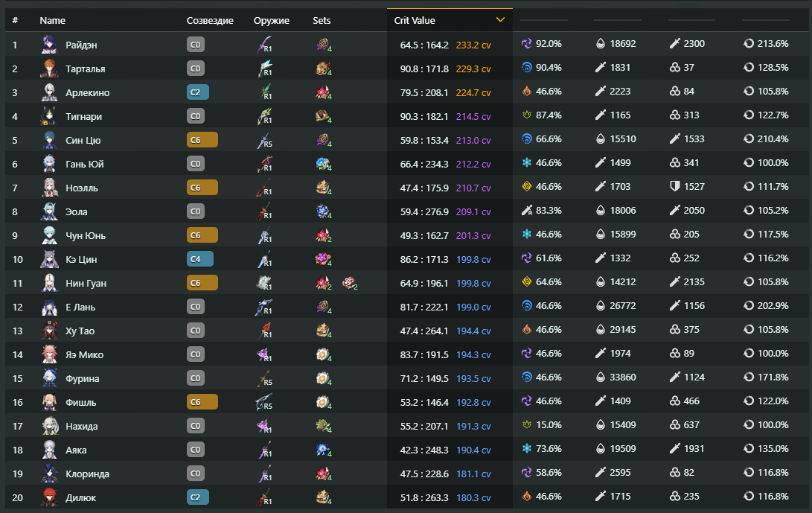812x513 pixels.
Task: Click the Crit Value sort chevron arrow
Action: click(500, 19)
